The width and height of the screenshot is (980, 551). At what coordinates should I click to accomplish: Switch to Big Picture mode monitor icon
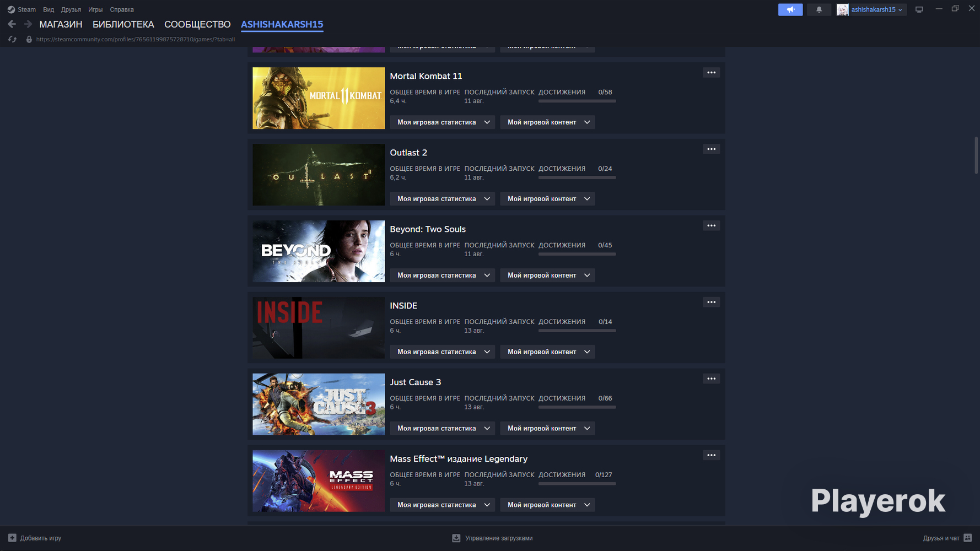(x=919, y=9)
